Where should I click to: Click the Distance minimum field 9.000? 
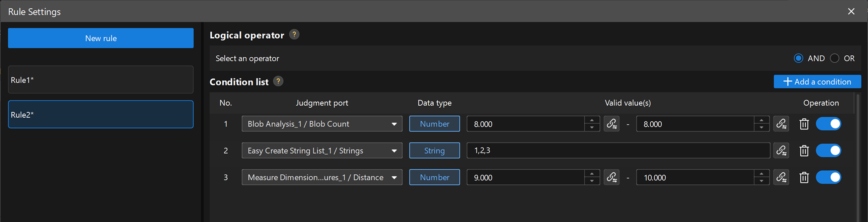click(526, 177)
